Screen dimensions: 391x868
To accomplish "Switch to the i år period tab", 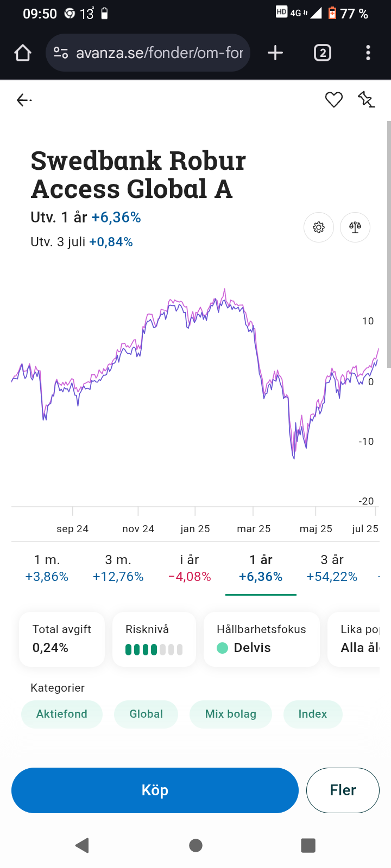I will (190, 568).
